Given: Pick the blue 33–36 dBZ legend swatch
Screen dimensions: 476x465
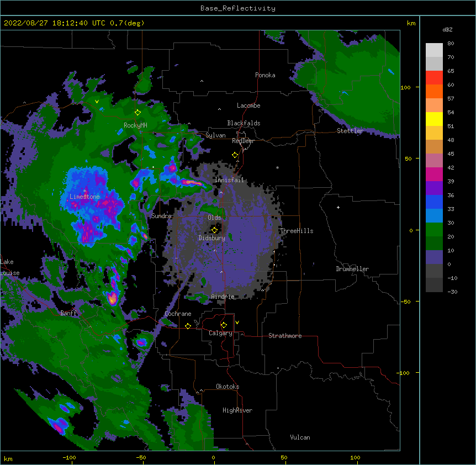Looking at the screenshot, I should [x=434, y=202].
